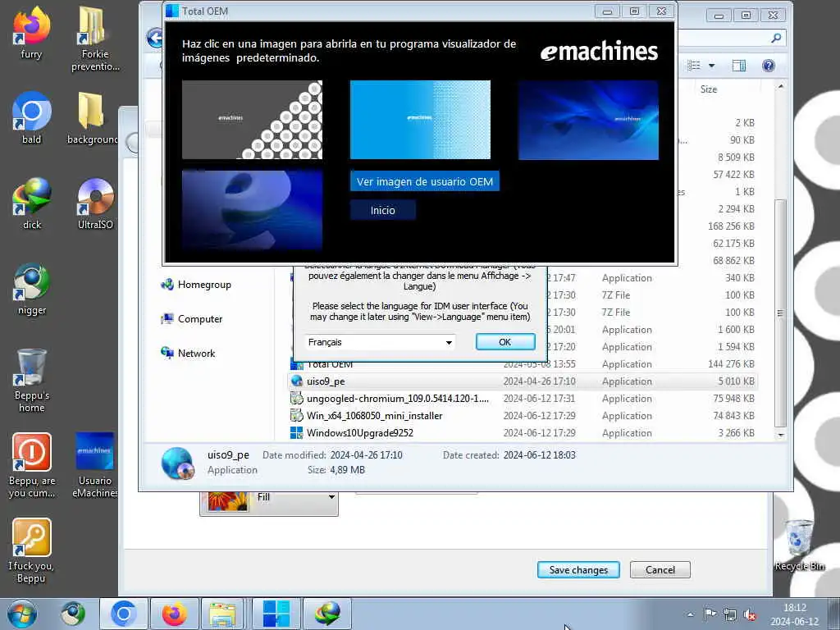Click the network tray icon
The image size is (840, 630).
click(x=729, y=614)
